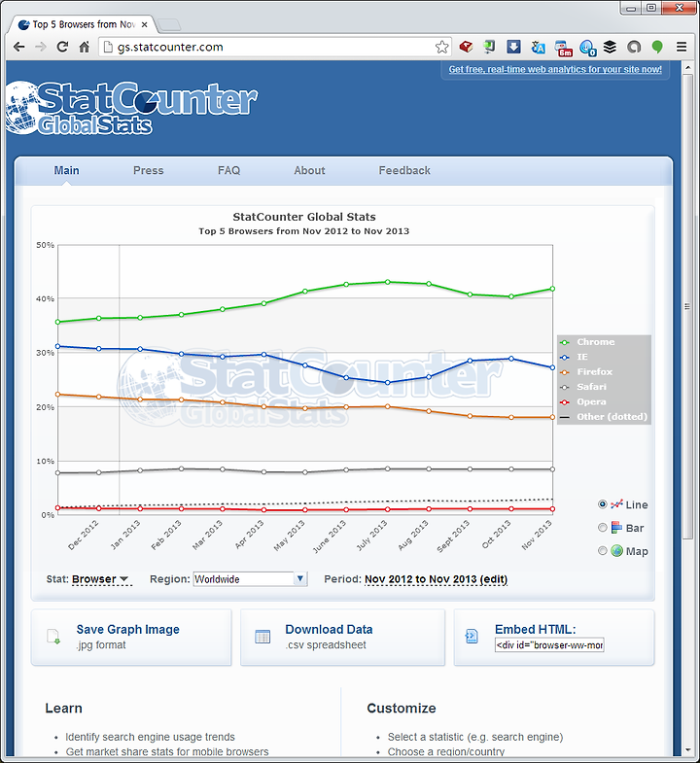Select the Line chart radio button
700x763 pixels.
[602, 504]
